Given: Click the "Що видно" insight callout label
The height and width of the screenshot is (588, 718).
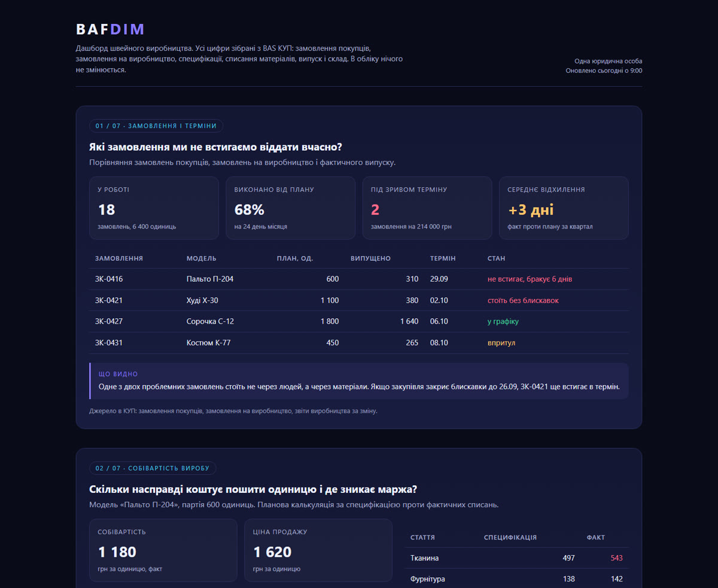Looking at the screenshot, I should [x=118, y=374].
